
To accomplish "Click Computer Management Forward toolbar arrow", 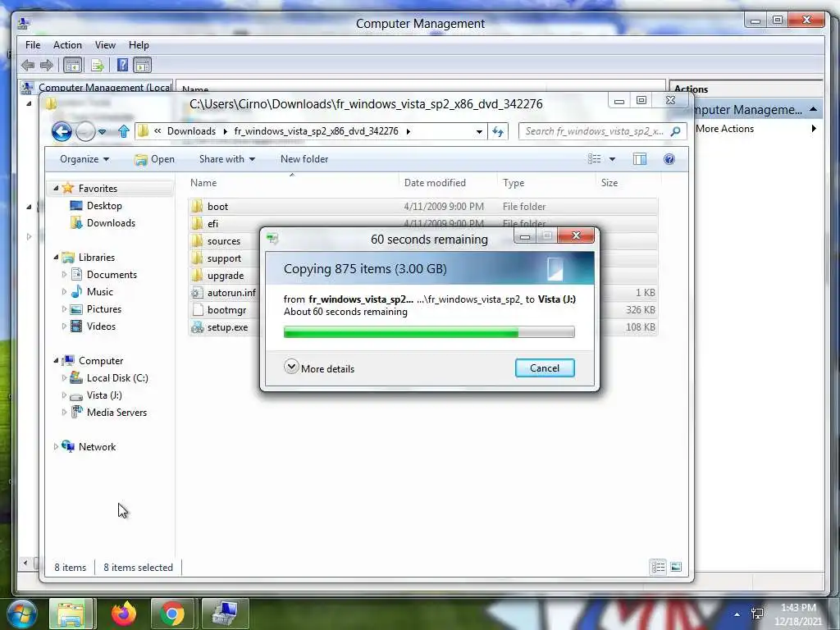I will [x=47, y=66].
